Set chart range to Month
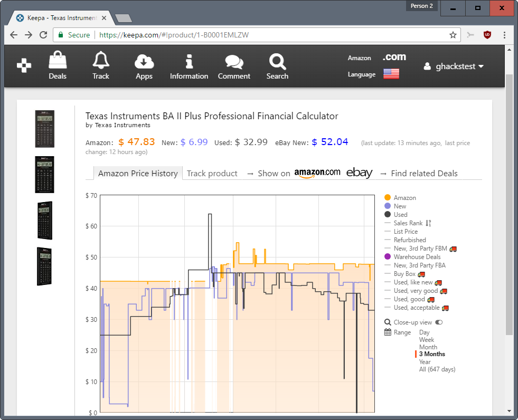 pyautogui.click(x=428, y=347)
